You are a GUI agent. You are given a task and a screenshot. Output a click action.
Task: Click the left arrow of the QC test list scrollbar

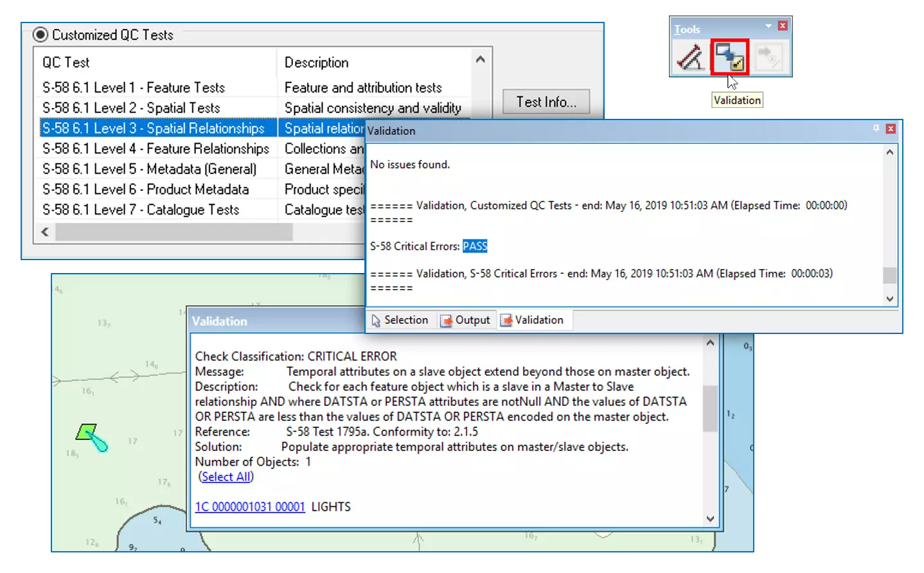coord(44,231)
